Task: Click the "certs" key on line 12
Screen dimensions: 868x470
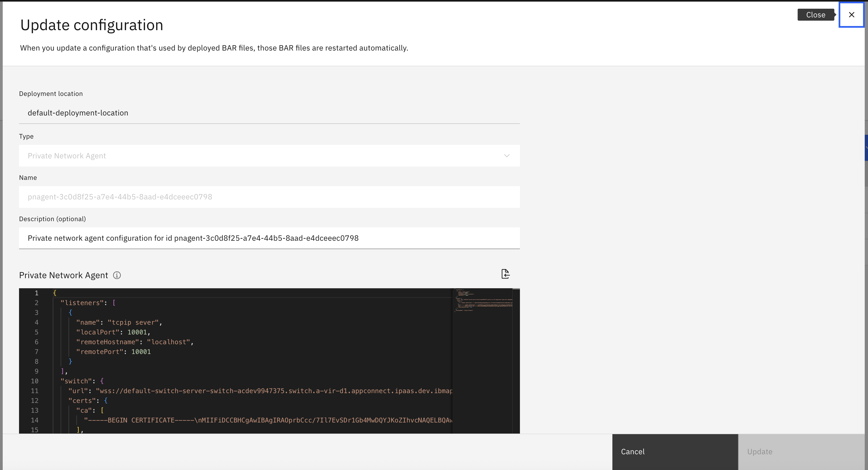Action: [x=82, y=401]
